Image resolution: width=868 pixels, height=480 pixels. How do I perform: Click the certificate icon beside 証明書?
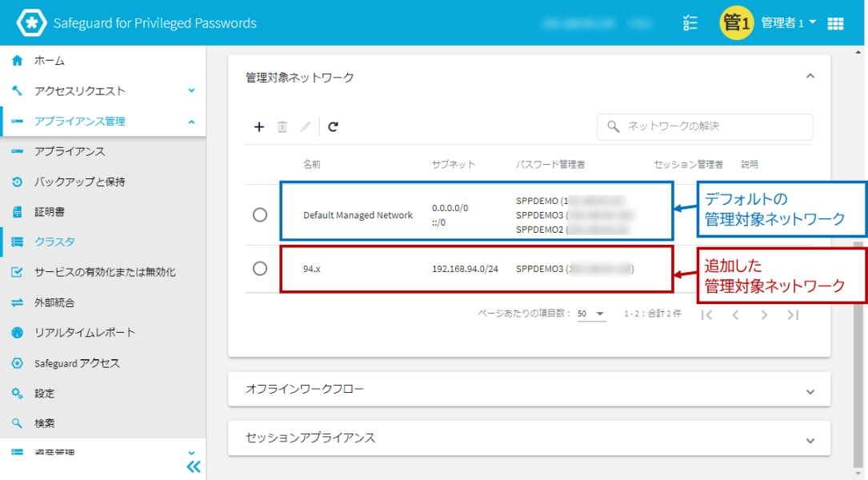click(x=17, y=211)
